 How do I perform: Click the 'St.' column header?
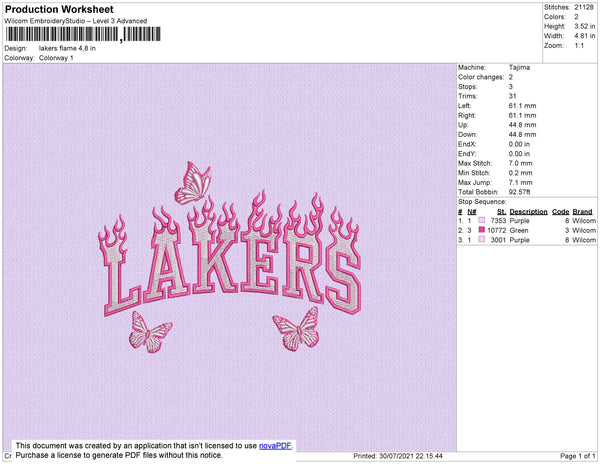point(502,212)
